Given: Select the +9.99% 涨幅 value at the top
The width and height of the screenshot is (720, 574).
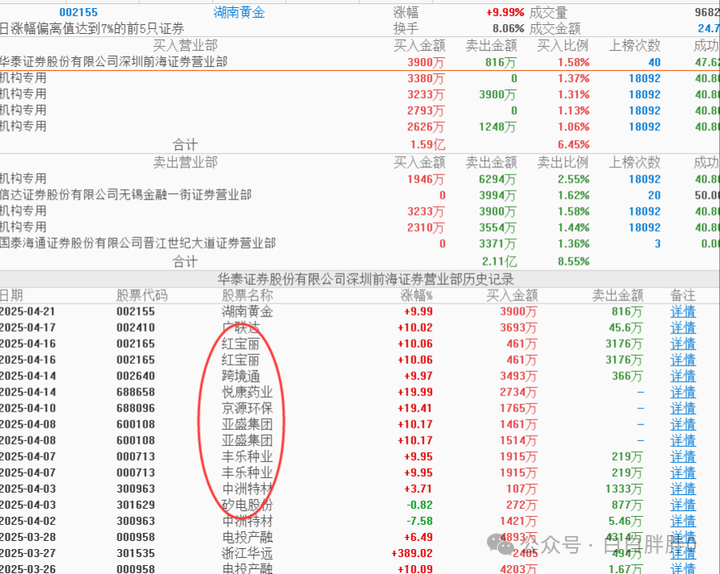Looking at the screenshot, I should coord(505,12).
